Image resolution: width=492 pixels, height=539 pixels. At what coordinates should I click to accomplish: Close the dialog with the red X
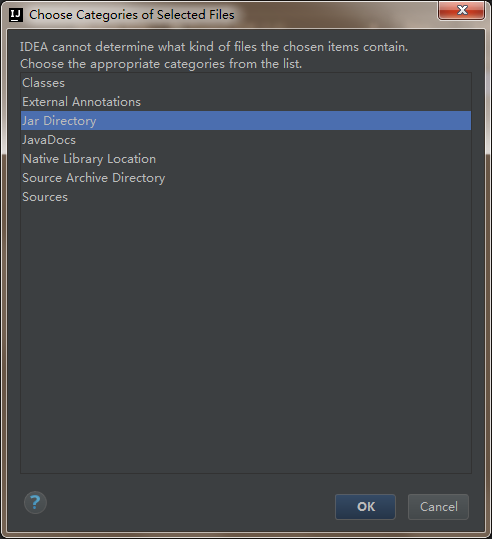click(x=462, y=10)
